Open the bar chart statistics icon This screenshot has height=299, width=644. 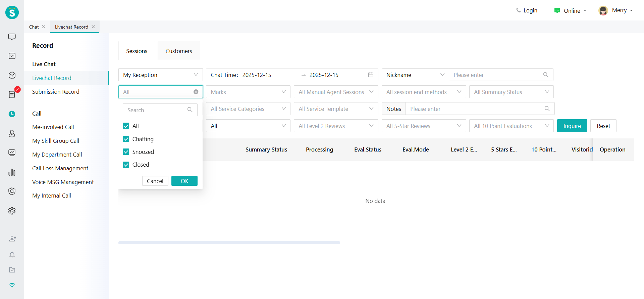[x=12, y=172]
